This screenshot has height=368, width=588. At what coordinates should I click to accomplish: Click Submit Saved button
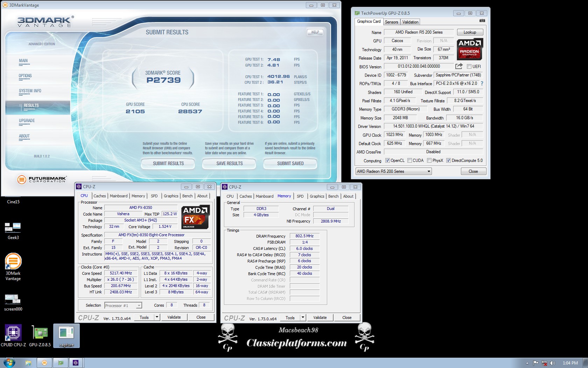[290, 164]
